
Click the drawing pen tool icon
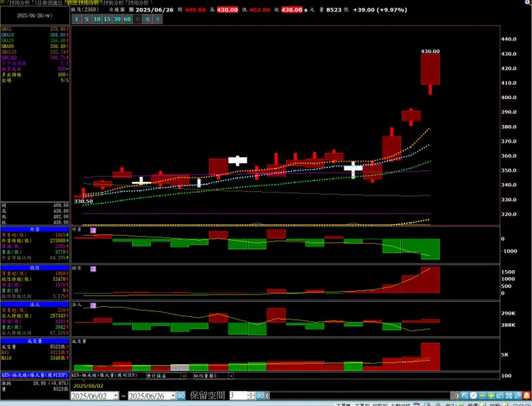[518, 395]
